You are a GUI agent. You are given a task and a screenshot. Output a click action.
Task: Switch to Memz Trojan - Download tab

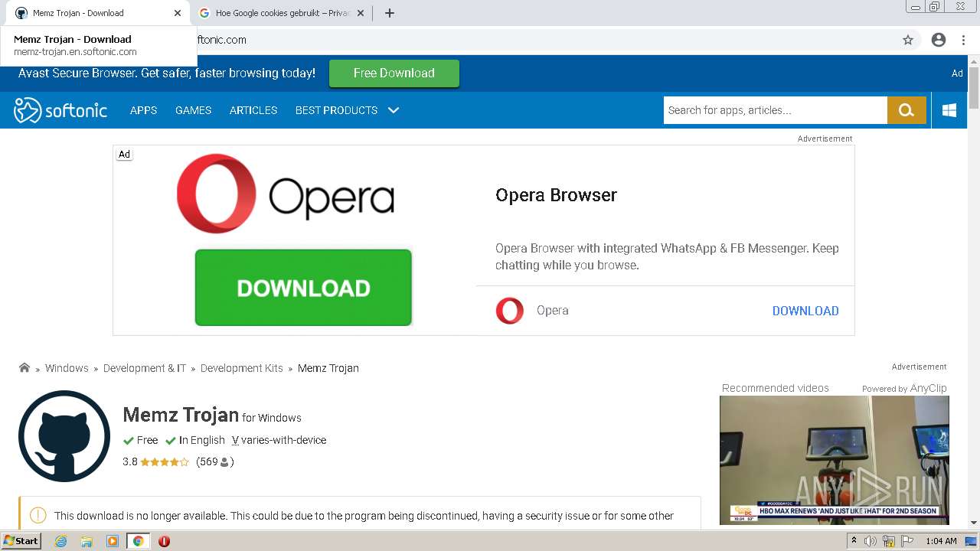point(98,13)
